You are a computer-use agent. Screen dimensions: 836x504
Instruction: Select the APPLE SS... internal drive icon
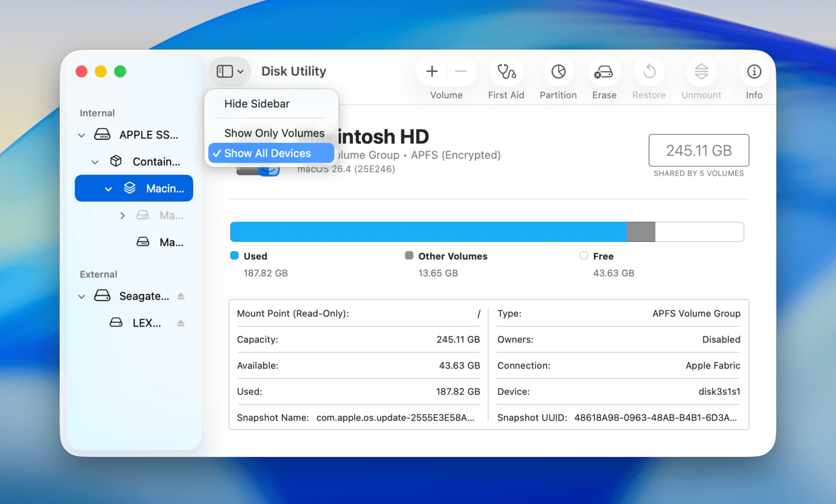[102, 134]
